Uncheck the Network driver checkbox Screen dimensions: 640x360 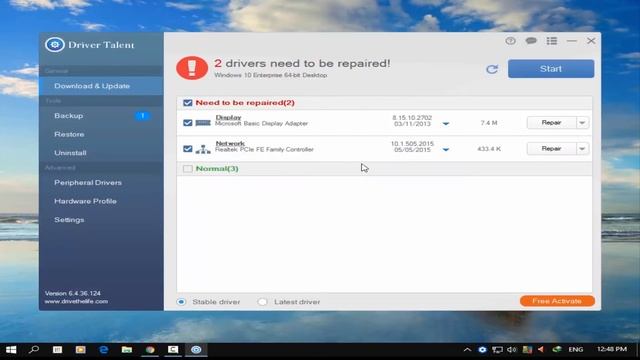(x=188, y=149)
